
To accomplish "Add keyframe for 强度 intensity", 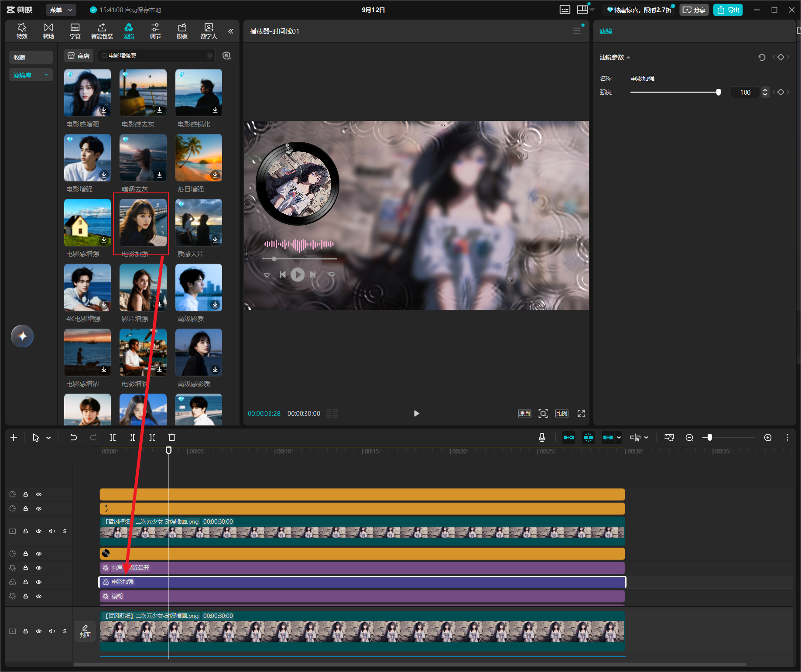I will (x=781, y=92).
